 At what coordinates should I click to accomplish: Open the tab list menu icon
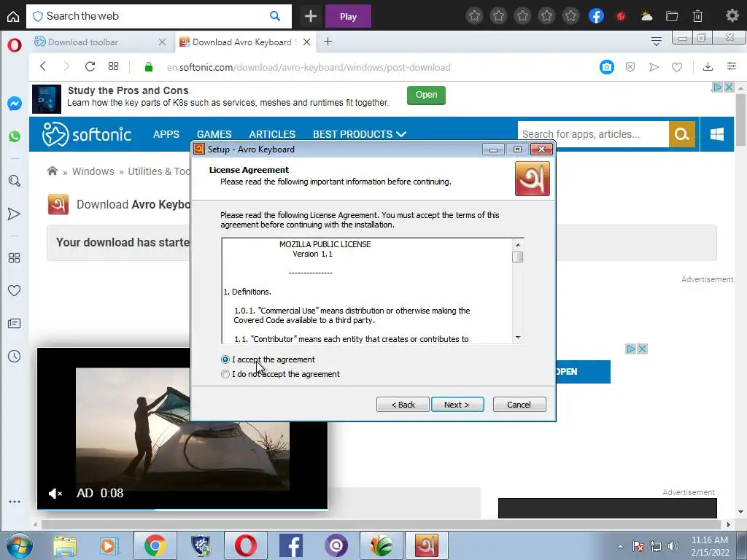point(657,42)
